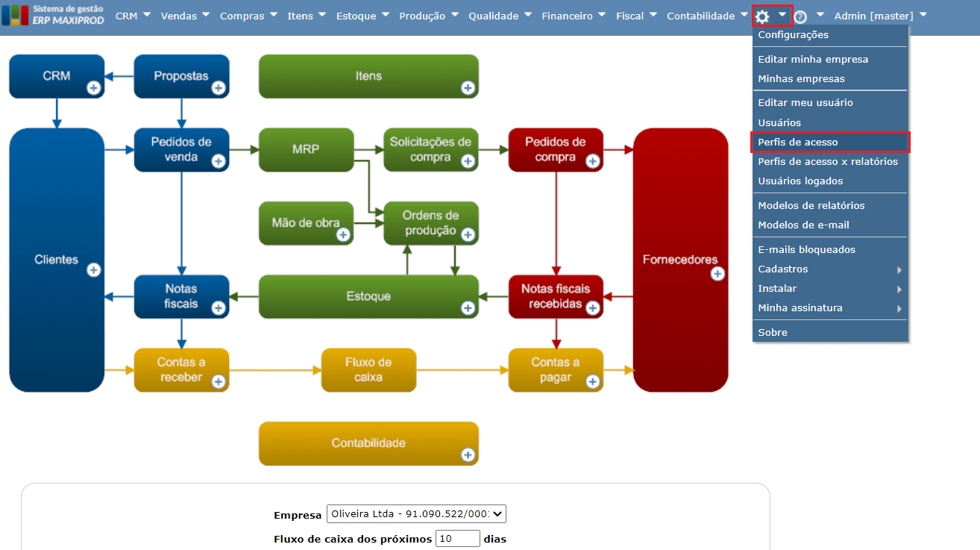Screen dimensions: 980x550
Task: Expand the Compras menu
Action: (249, 16)
